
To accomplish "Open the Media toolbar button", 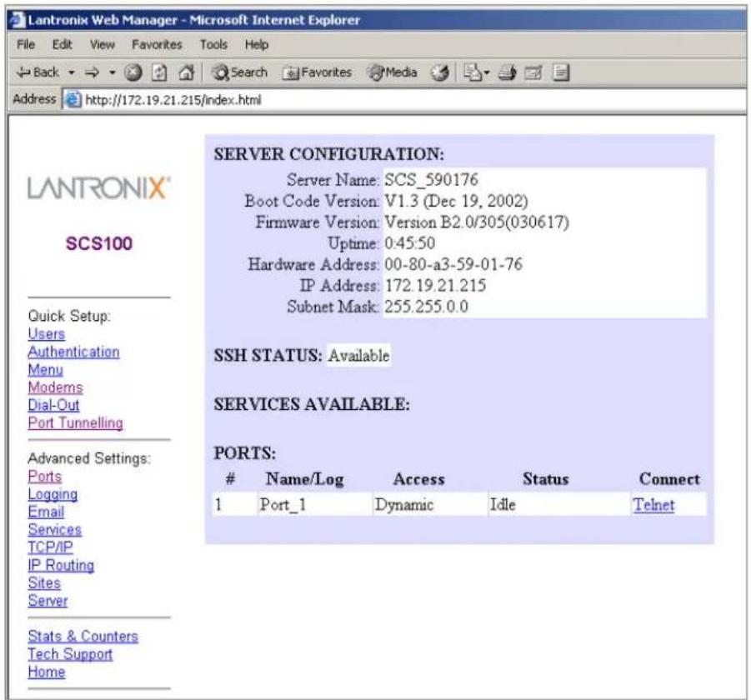I will (x=393, y=72).
